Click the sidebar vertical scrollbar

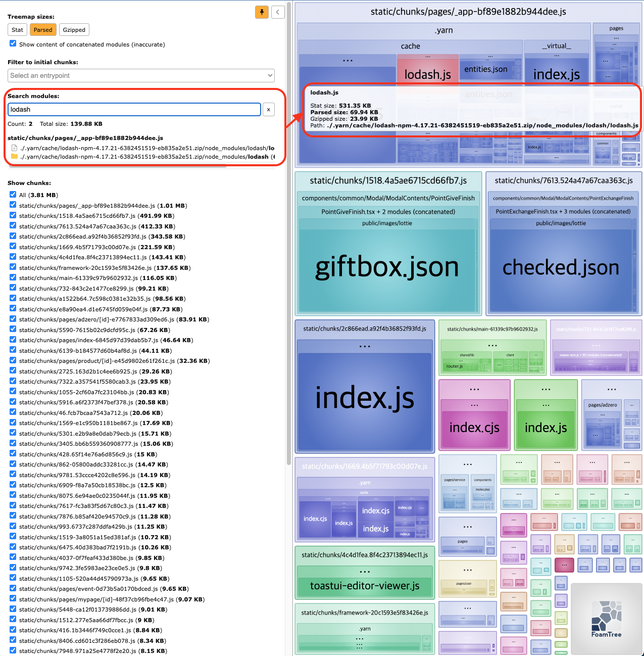tap(289, 227)
